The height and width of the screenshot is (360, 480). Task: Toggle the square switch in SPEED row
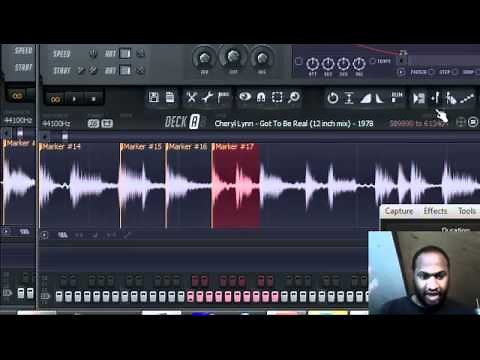pyautogui.click(x=125, y=53)
